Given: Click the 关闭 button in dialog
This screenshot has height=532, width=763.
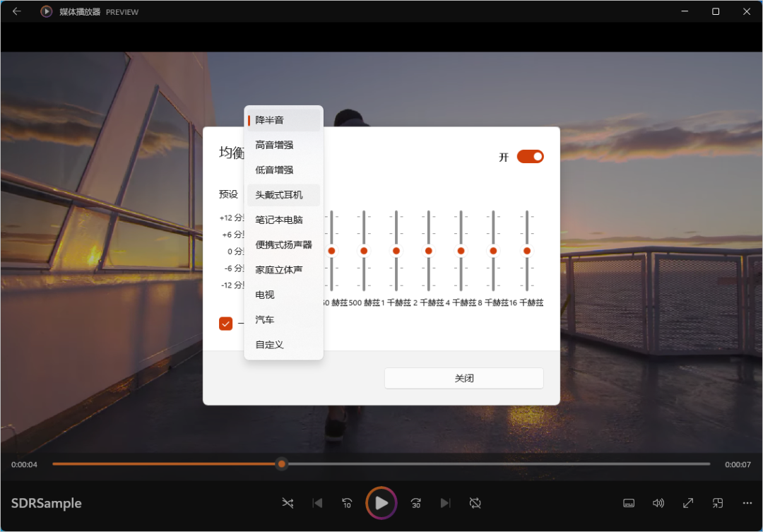Looking at the screenshot, I should tap(463, 378).
